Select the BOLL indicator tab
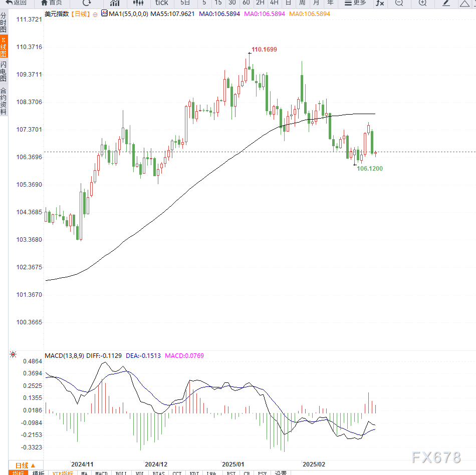The width and height of the screenshot is (476, 475). pyautogui.click(x=121, y=473)
